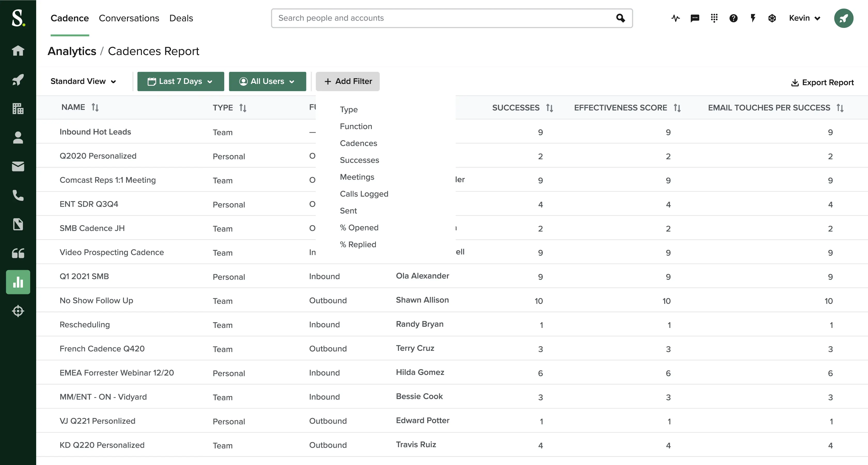Open the activity pulse icon
The width and height of the screenshot is (868, 465).
tap(675, 18)
